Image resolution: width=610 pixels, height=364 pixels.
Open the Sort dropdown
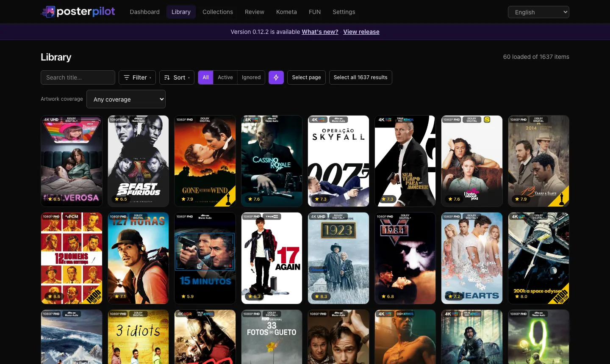coord(177,77)
